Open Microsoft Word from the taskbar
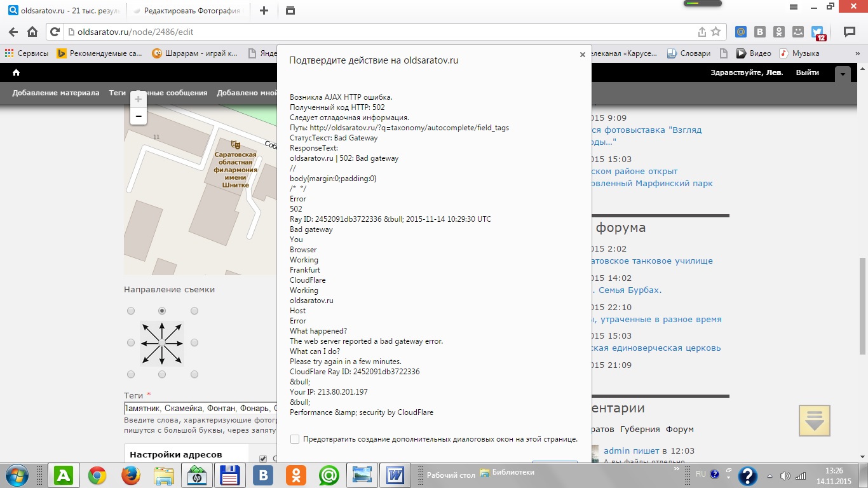 coord(396,475)
